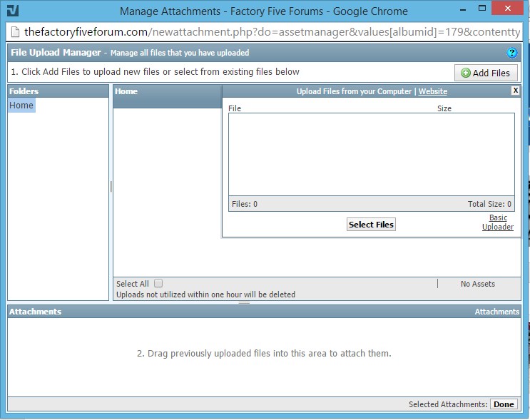530x420 pixels.
Task: Click the 'Selected Attachments:' label
Action: click(448, 404)
